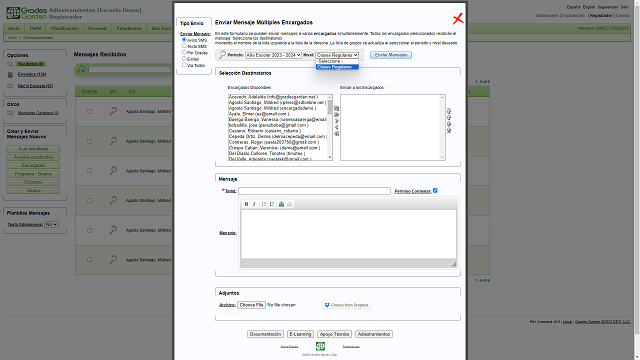Image resolution: width=640 pixels, height=360 pixels.
Task: Click into the Tema subject field
Action: click(x=314, y=191)
